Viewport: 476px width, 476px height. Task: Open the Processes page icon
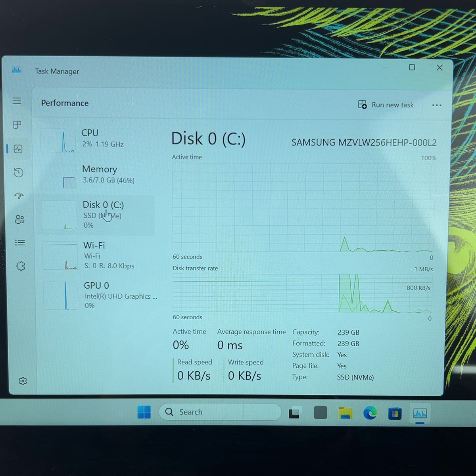pos(17,125)
